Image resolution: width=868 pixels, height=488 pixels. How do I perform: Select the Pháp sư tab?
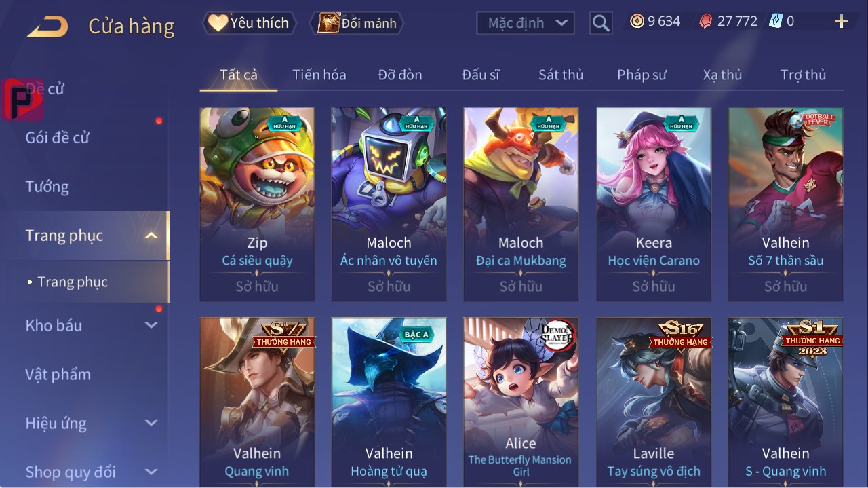click(642, 75)
